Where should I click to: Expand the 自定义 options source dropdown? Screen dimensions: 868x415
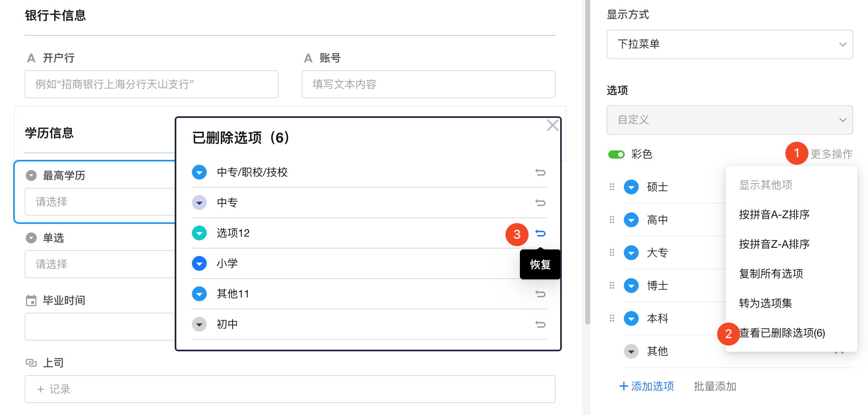click(729, 120)
